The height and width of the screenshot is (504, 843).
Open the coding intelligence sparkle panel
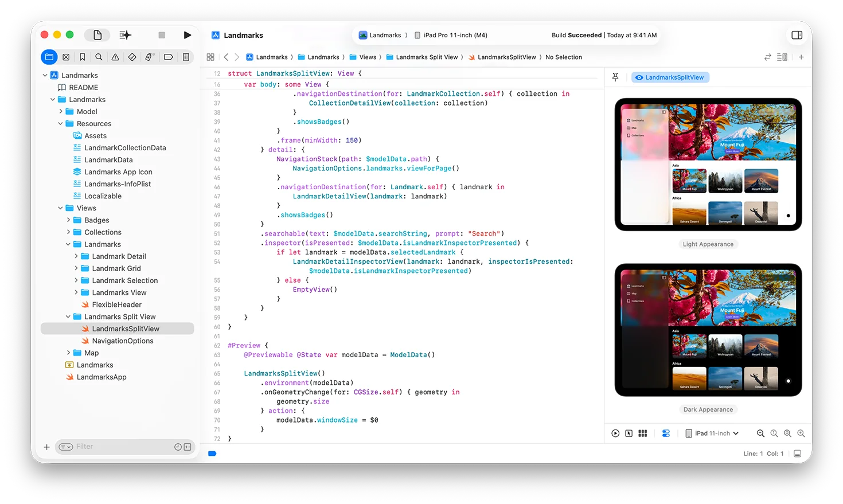point(125,35)
